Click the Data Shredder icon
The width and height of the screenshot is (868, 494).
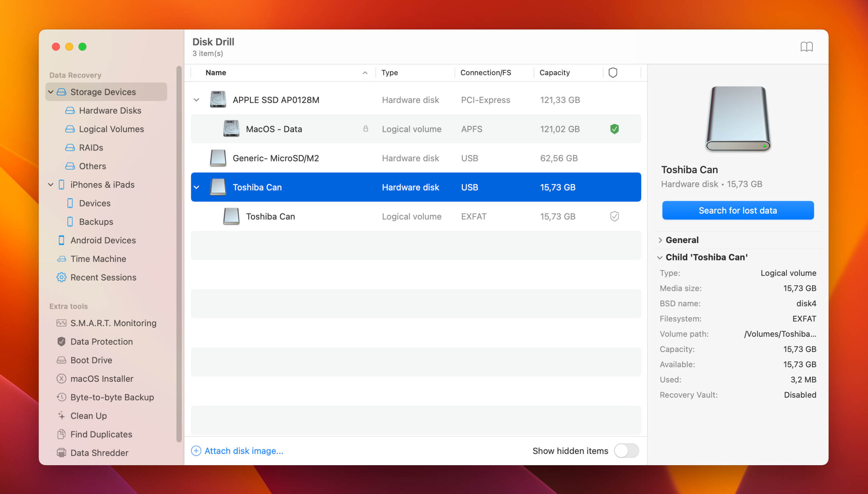coord(61,453)
